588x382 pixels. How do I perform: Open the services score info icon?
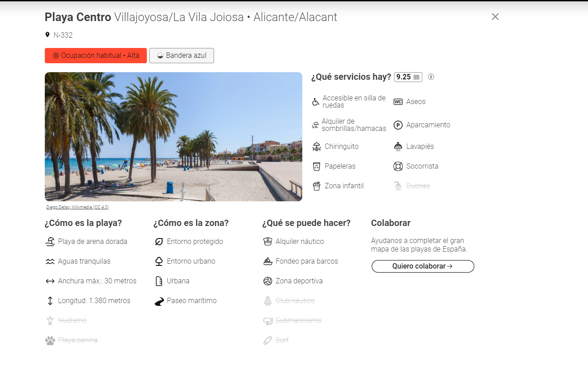(x=431, y=77)
